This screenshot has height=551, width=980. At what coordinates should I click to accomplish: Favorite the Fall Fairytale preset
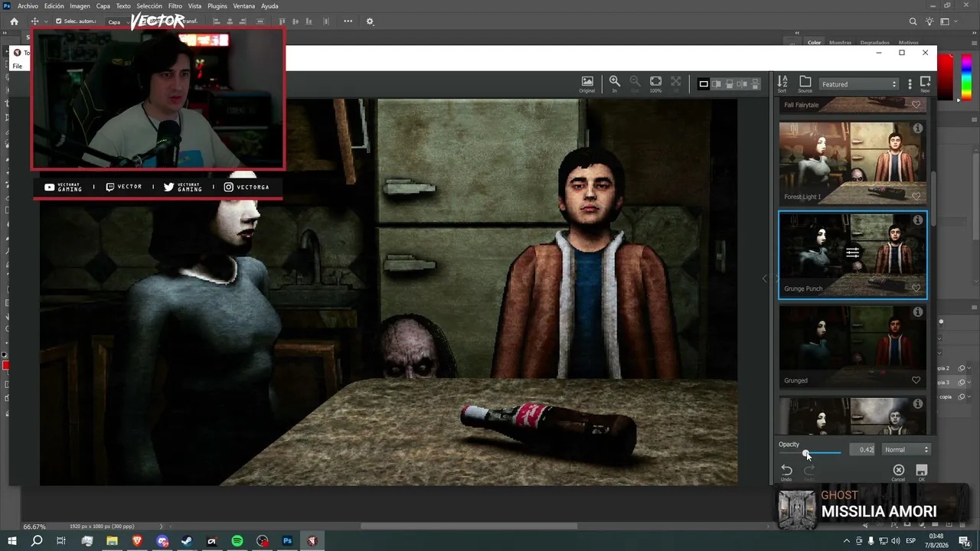tap(916, 104)
